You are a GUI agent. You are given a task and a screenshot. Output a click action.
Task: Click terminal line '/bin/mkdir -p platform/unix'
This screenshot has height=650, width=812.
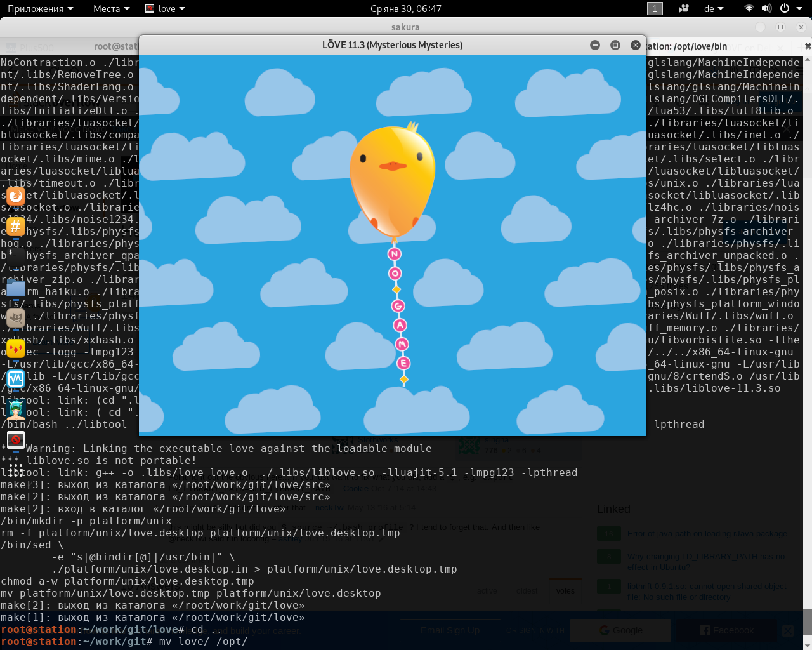point(86,521)
